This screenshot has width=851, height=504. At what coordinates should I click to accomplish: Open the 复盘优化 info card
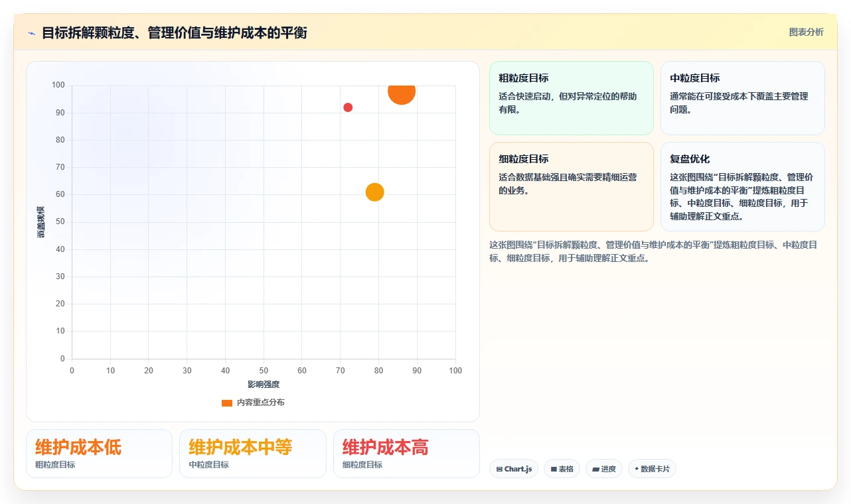743,186
